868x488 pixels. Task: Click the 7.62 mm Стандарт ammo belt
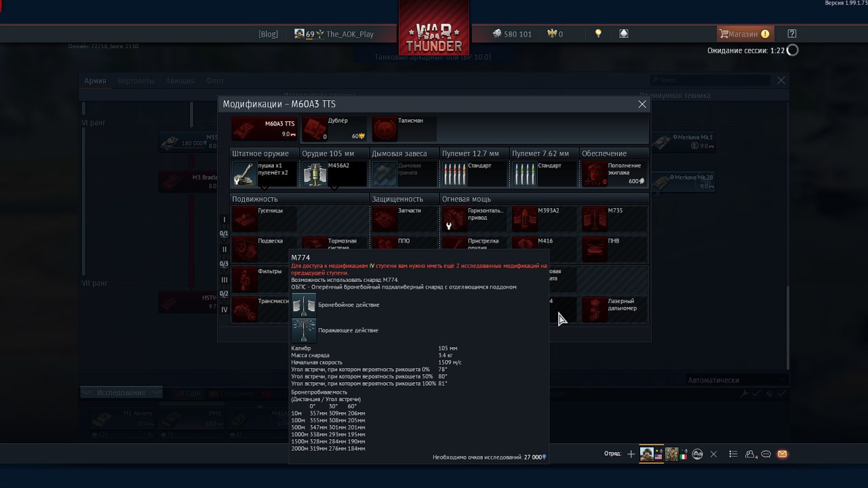(545, 174)
